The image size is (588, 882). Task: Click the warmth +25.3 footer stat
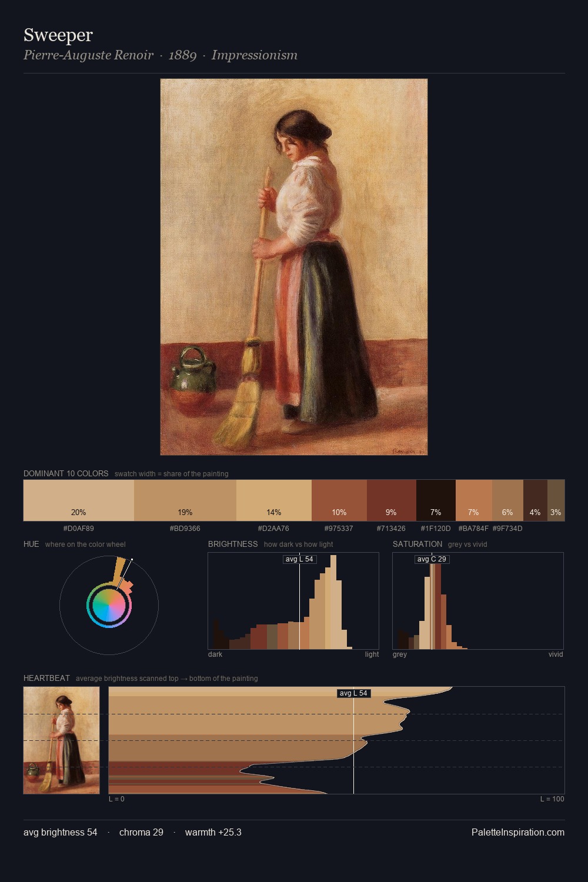[213, 832]
